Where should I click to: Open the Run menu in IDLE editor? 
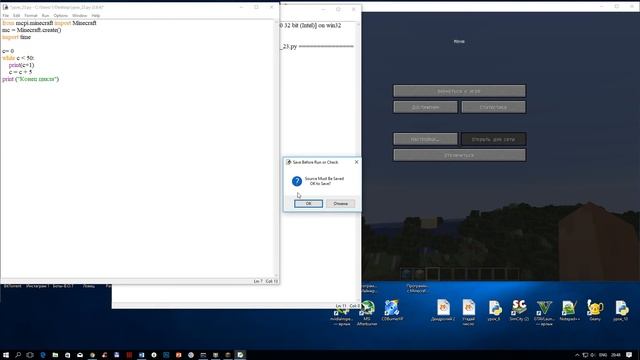pos(45,16)
